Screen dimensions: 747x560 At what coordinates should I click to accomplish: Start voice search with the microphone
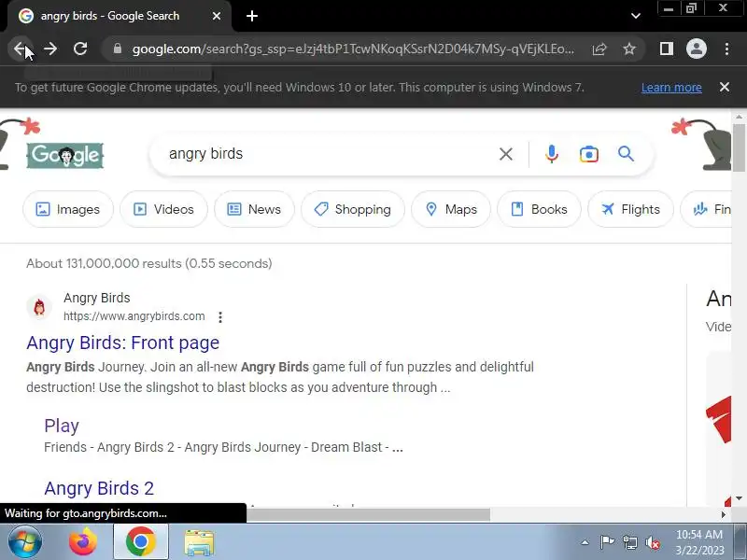[551, 154]
